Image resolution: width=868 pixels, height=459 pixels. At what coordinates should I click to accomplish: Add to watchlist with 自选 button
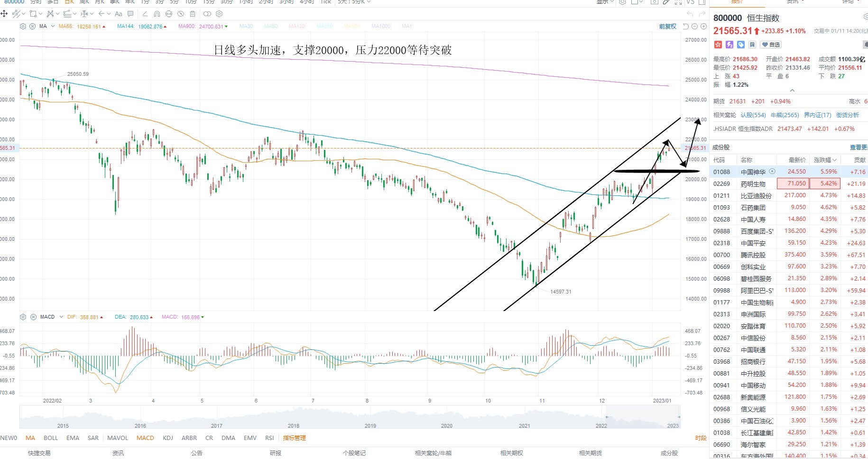point(770,45)
